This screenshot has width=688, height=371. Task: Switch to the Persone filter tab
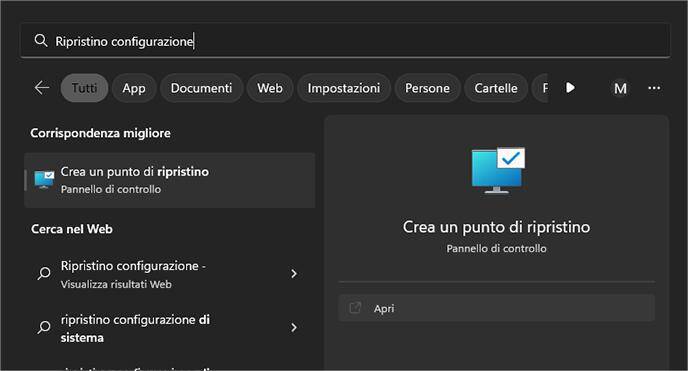pos(427,88)
